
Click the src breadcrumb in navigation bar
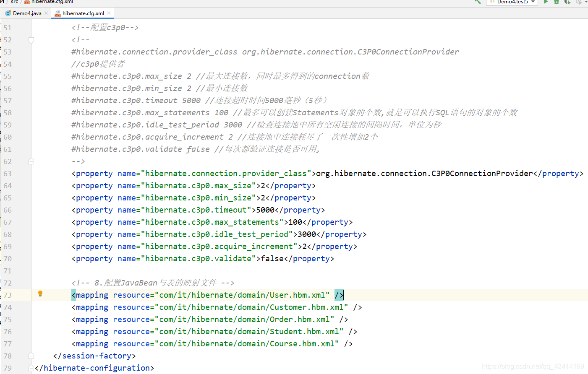point(14,2)
